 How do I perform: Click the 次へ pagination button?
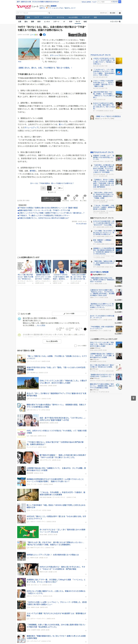tap(61, 188)
